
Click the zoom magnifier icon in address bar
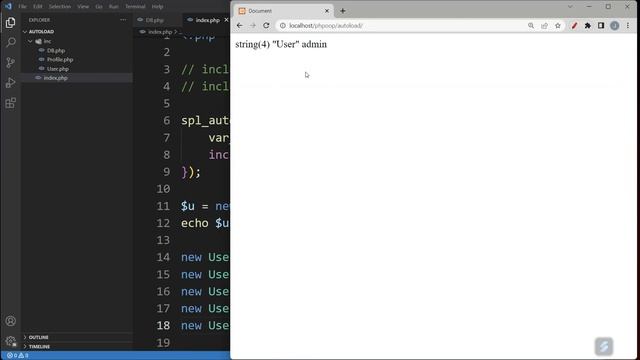click(x=531, y=26)
